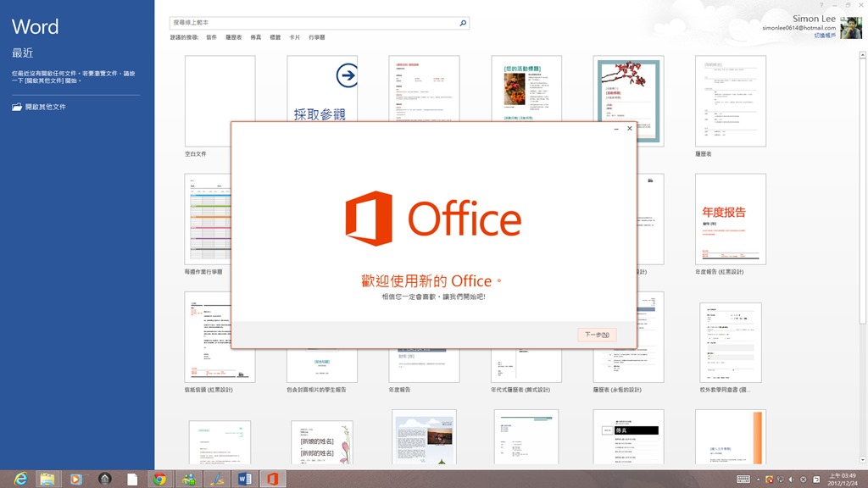The image size is (868, 488).
Task: Open the touch keyboard from the system tray
Action: click(x=743, y=480)
